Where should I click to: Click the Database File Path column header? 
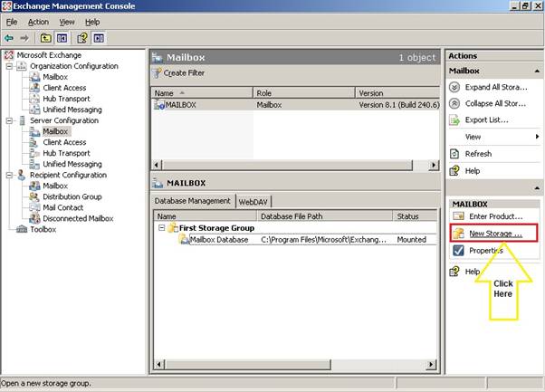pos(325,216)
